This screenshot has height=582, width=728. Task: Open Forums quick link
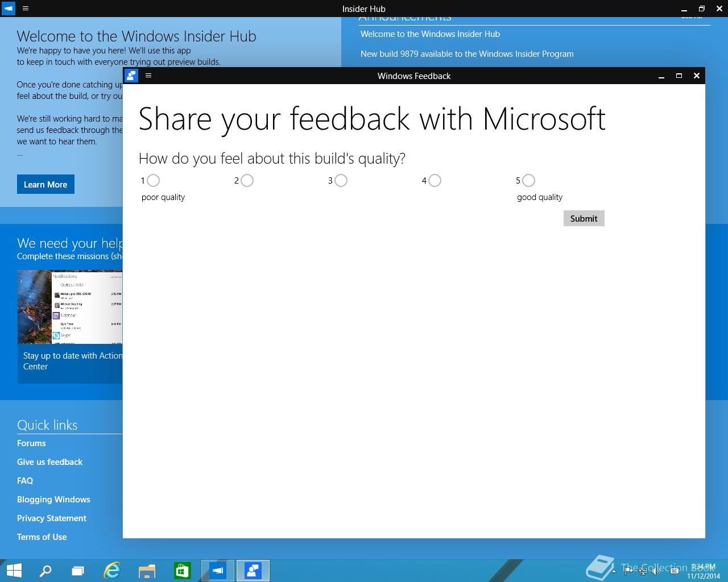pyautogui.click(x=31, y=443)
